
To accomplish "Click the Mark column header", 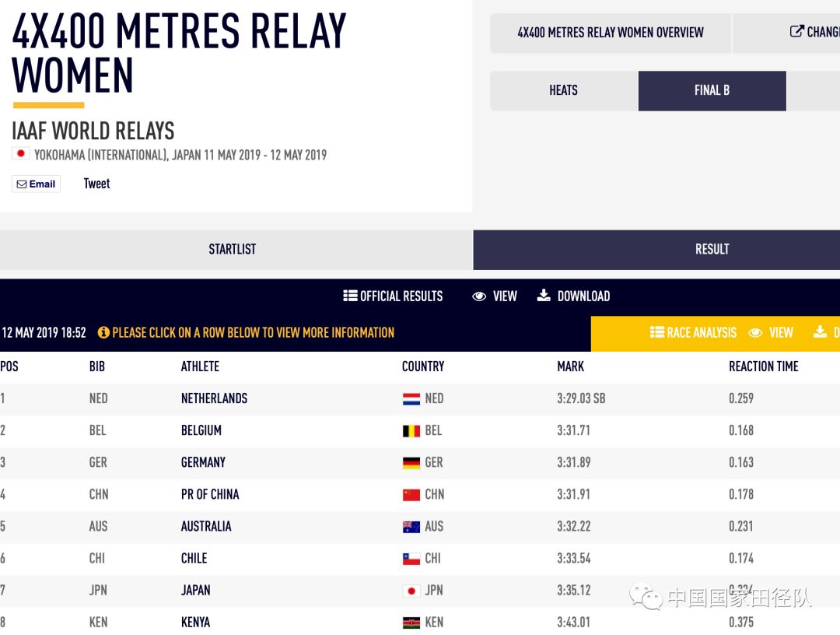I will (570, 367).
